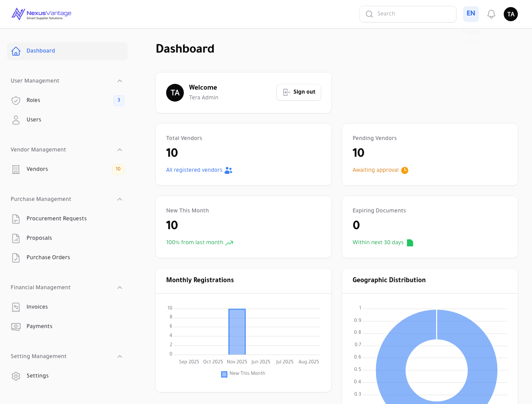The width and height of the screenshot is (532, 404).
Task: Click the Payments icon
Action: coord(16,326)
